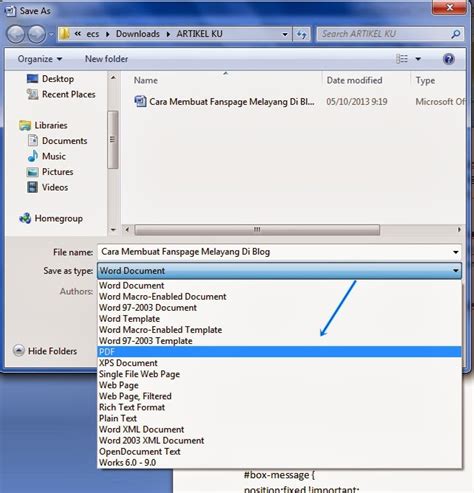Open the address bar history dropdown arrow
This screenshot has width=474, height=493.
click(x=285, y=34)
